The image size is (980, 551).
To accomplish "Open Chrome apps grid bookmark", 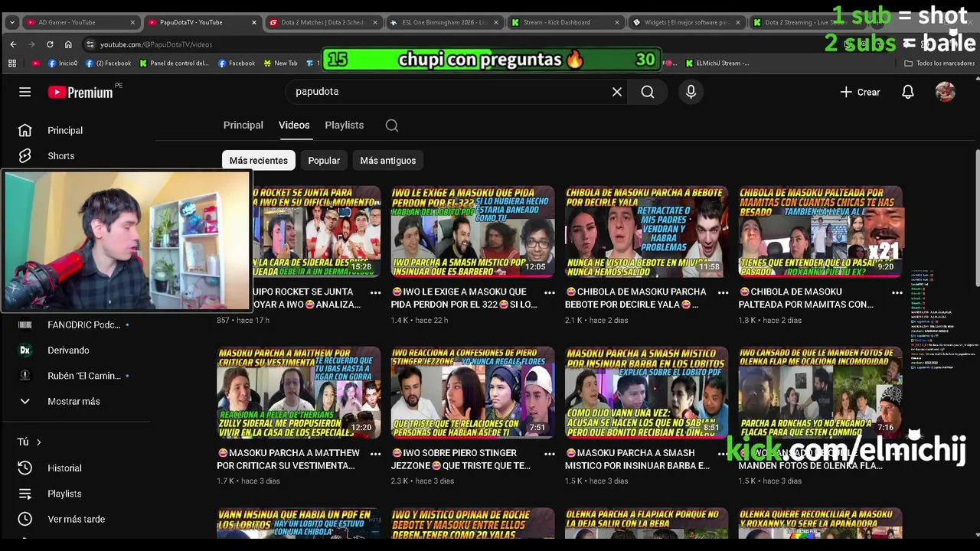I will pyautogui.click(x=12, y=64).
